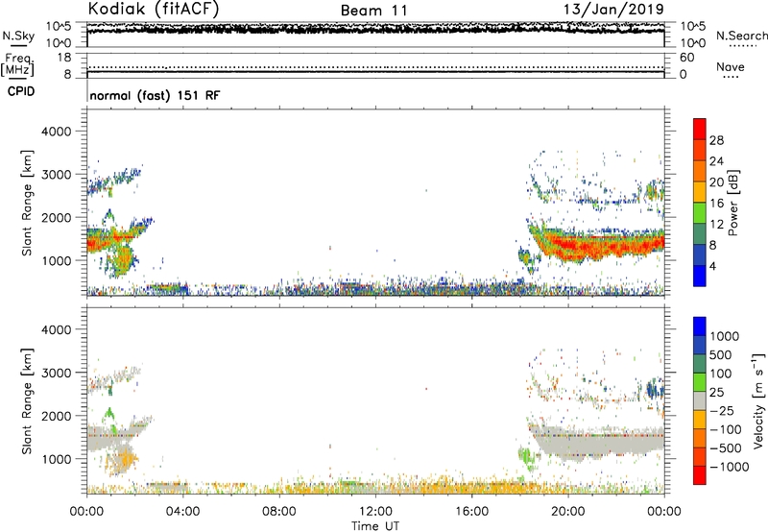Click the left '10^5' noise axis tick
The image size is (768, 532).
(59, 27)
